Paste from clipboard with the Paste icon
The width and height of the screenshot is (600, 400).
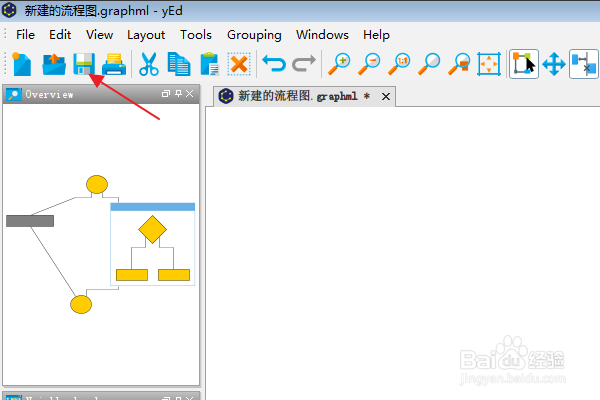[x=209, y=64]
